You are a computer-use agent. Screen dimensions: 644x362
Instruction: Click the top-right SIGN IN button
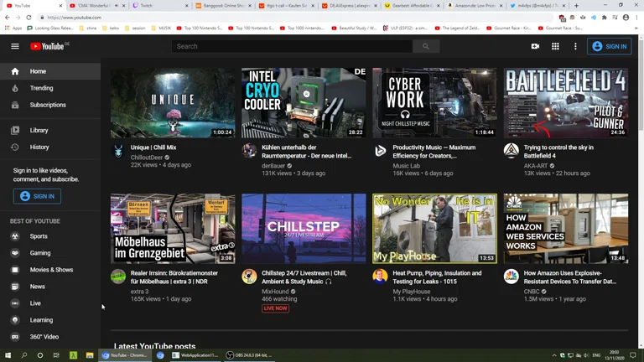[610, 46]
